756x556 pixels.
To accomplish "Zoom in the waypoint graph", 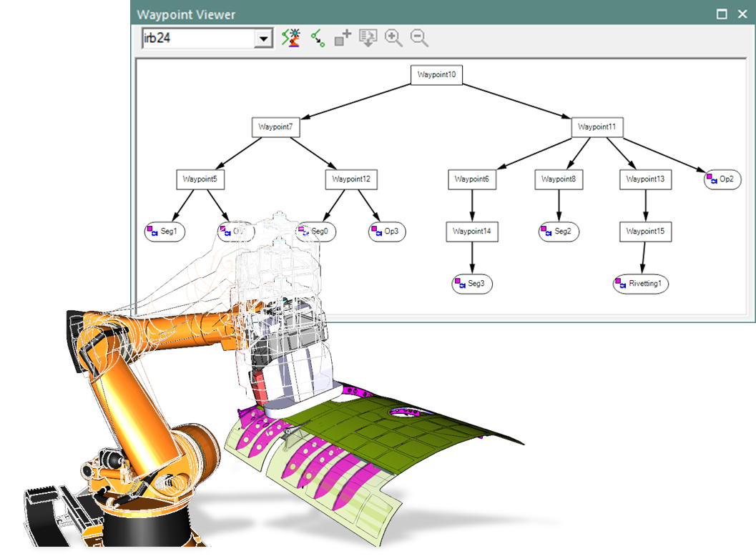I will (393, 38).
